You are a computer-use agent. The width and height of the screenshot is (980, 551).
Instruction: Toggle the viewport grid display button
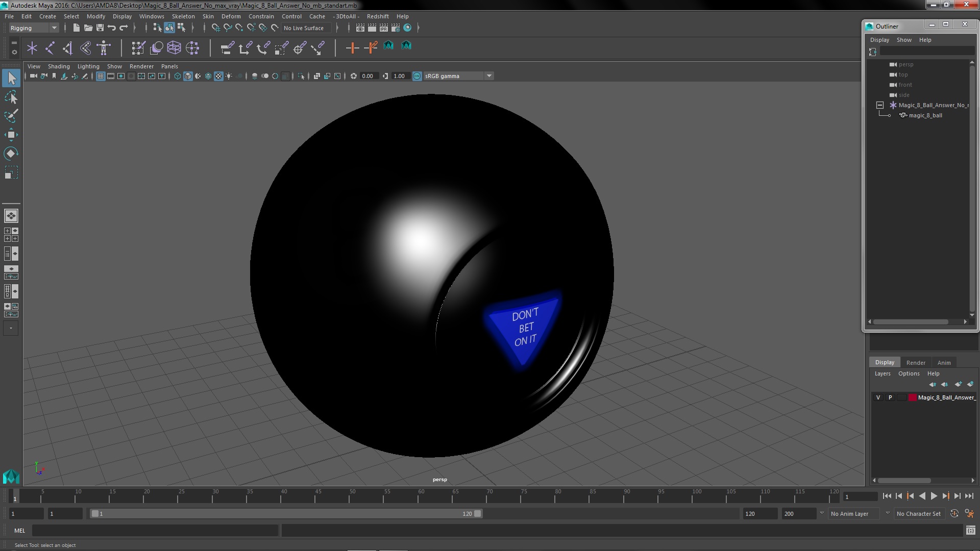[x=101, y=76]
